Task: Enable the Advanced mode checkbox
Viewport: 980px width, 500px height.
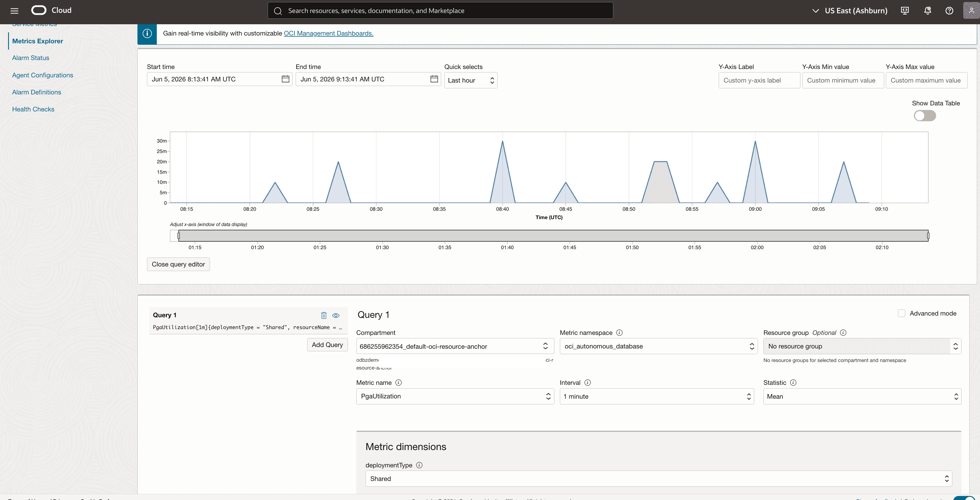Action: [901, 313]
